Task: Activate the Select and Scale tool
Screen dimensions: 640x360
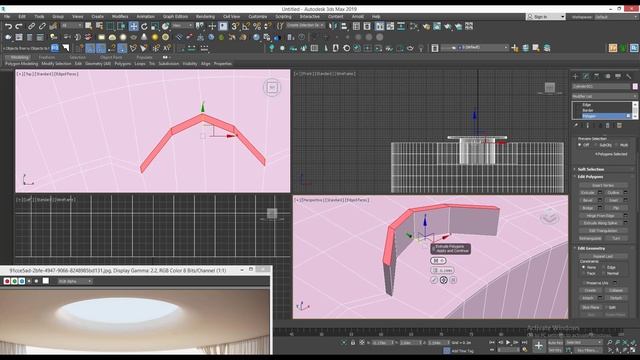Action: 155,27
